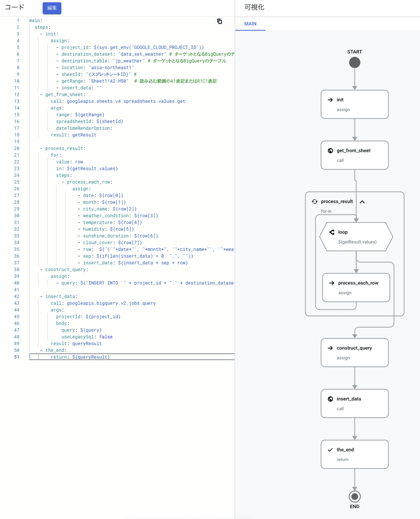Click the globe icon on get_from_sheet node
This screenshot has height=519, width=420.
(330, 151)
